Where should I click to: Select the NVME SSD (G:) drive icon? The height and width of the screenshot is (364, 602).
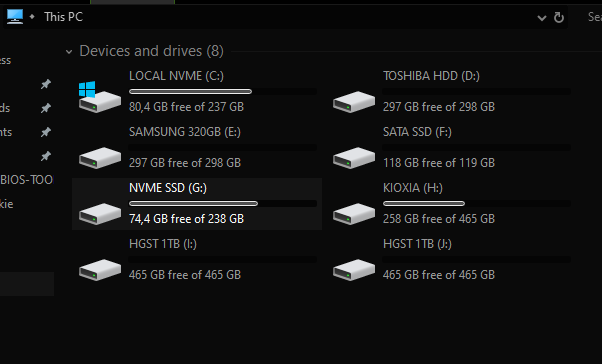click(x=99, y=214)
